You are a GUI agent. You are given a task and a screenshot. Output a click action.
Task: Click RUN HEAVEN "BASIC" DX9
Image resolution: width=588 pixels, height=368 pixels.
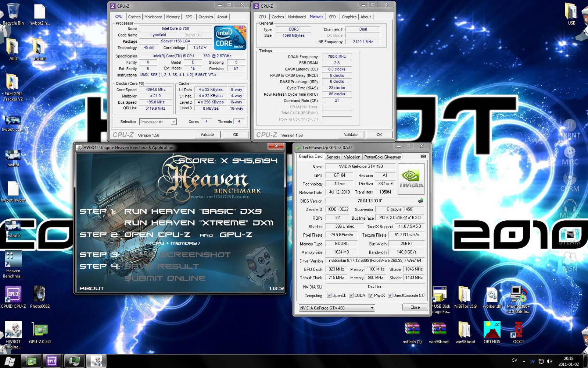click(193, 211)
